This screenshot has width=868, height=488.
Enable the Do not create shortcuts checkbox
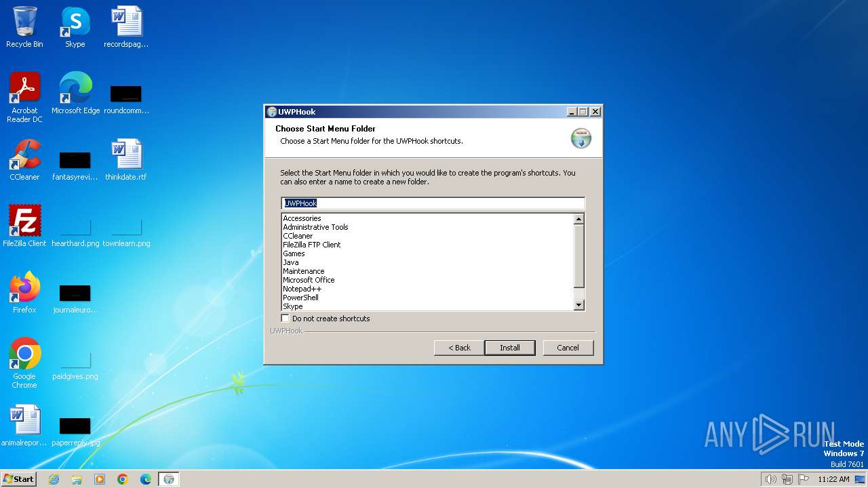click(285, 319)
